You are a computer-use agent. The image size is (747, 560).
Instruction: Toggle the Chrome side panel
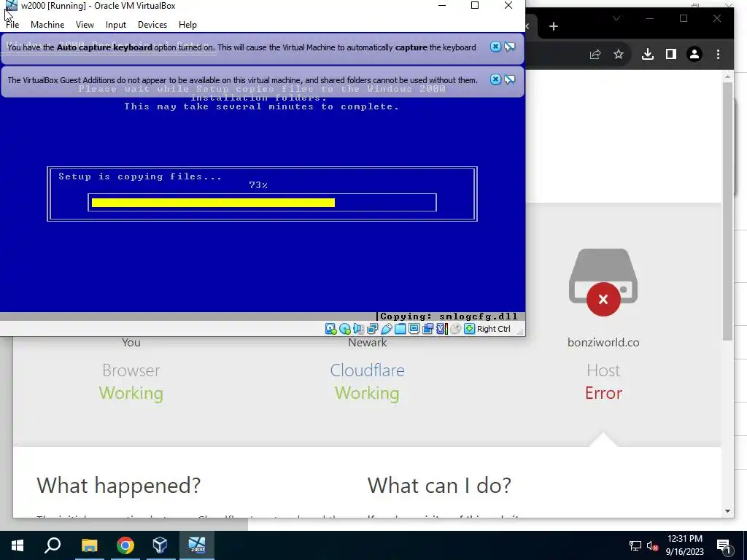(x=671, y=54)
